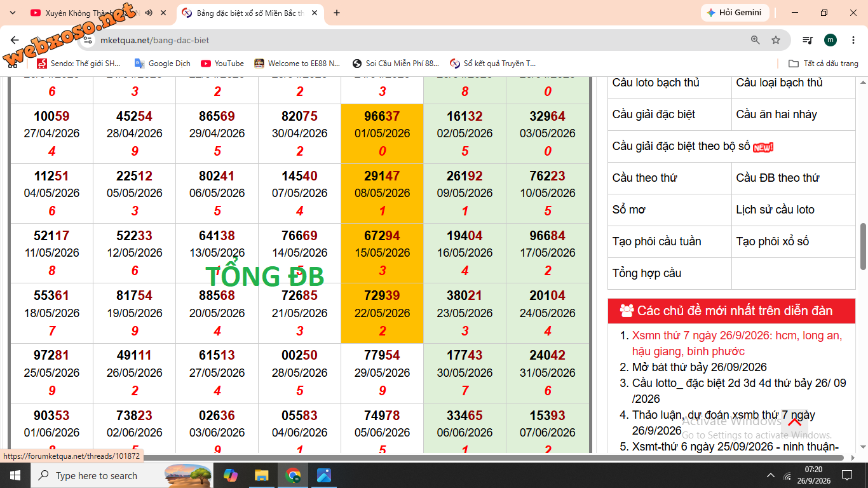
Task: Select result cell 32964 dated 03/05/2026
Action: (x=548, y=133)
